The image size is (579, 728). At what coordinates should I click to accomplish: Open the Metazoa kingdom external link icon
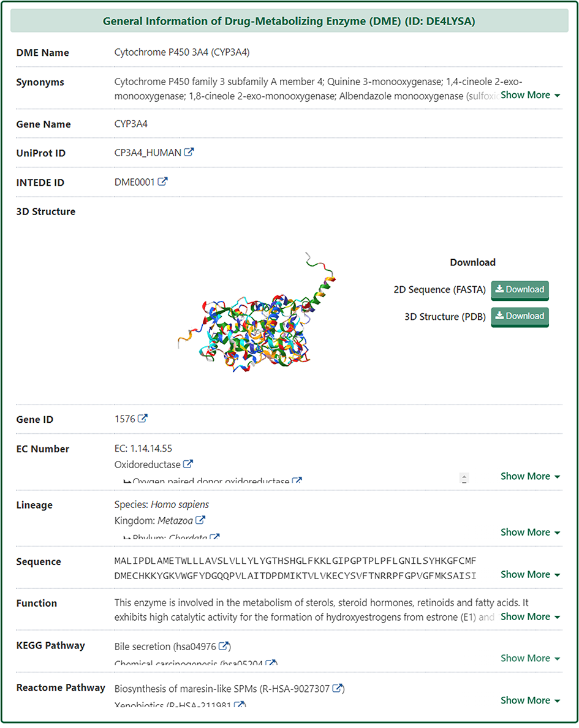tap(200, 520)
